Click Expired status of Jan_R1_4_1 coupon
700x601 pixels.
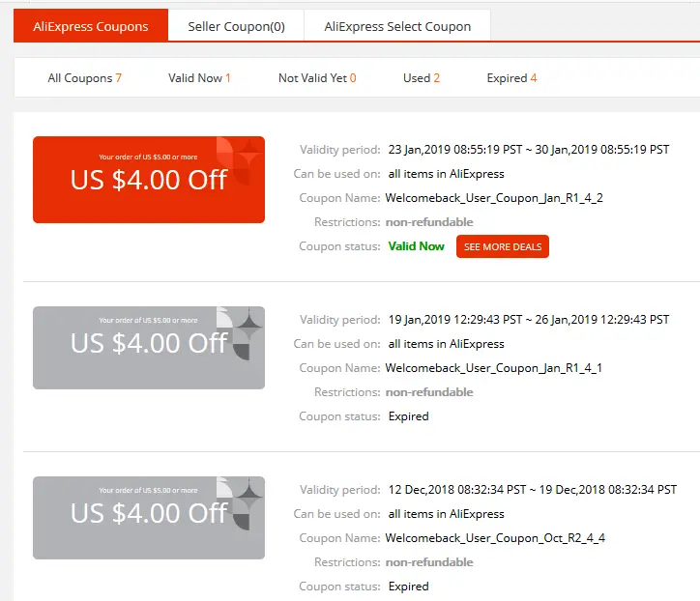(x=408, y=416)
